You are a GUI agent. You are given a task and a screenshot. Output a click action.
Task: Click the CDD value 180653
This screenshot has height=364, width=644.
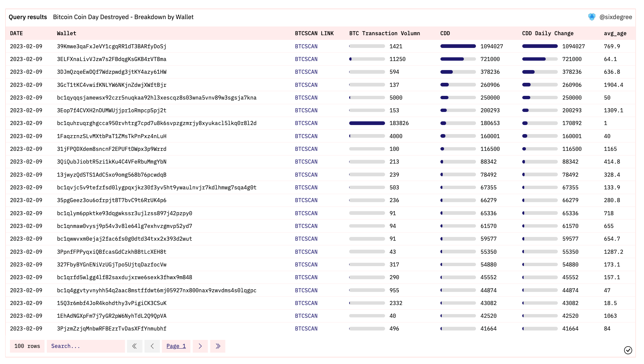[490, 123]
